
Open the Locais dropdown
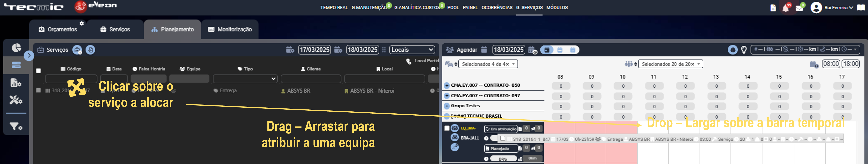[412, 50]
